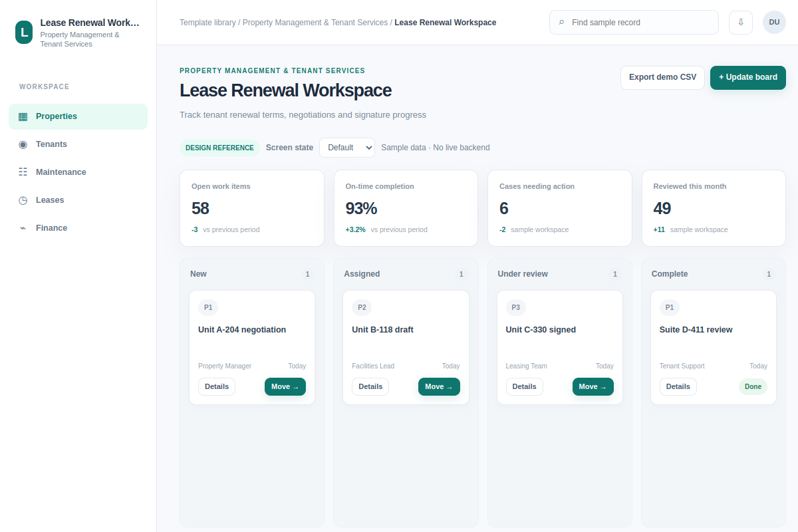Click the Leasing Team assignee text
This screenshot has height=532, width=798.
pyautogui.click(x=526, y=366)
